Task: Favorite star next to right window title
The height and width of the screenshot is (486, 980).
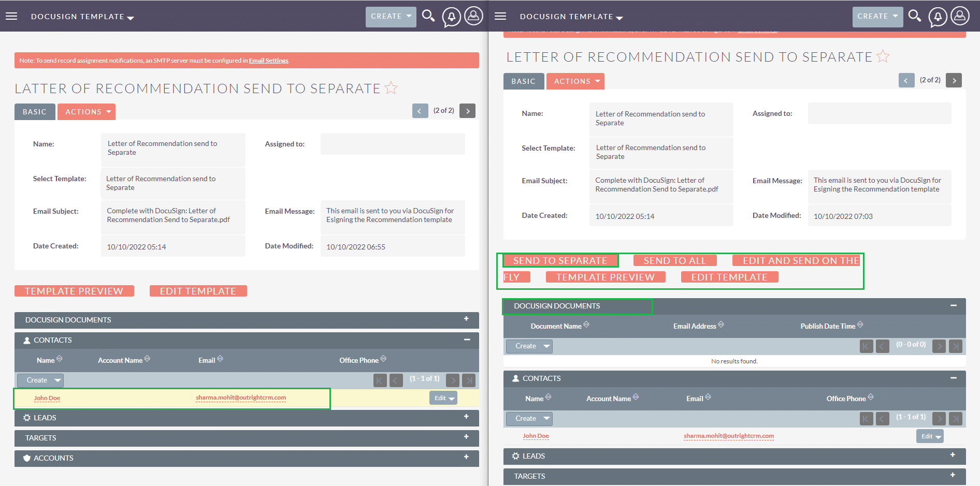Action: click(x=883, y=56)
